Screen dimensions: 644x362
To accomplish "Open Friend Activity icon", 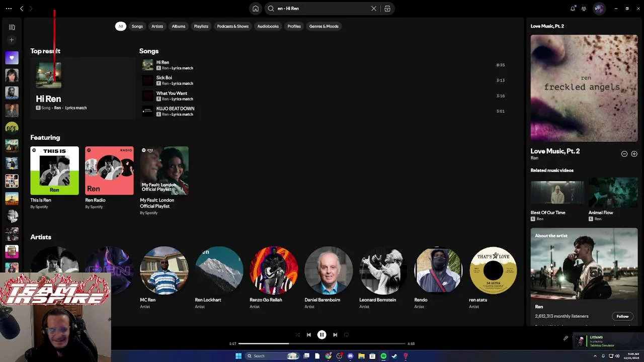I will 584,9.
